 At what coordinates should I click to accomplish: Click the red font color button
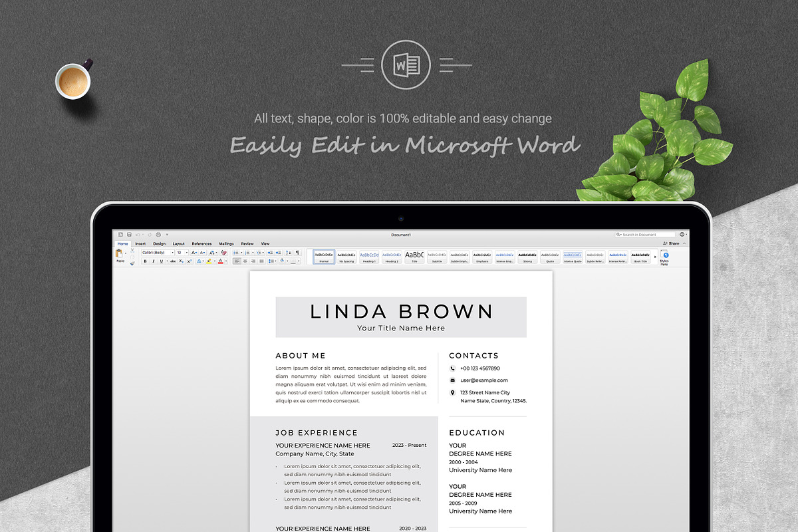pos(221,261)
